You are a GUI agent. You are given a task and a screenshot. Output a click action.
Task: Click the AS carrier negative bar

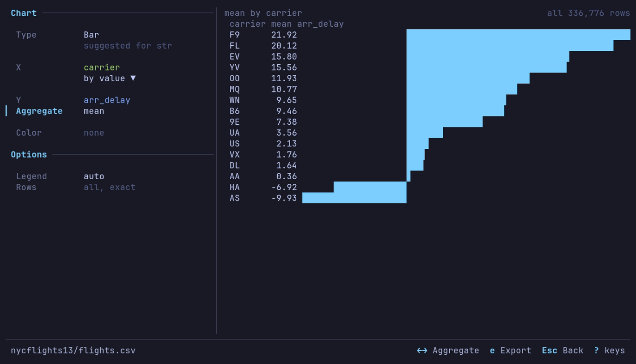(354, 198)
